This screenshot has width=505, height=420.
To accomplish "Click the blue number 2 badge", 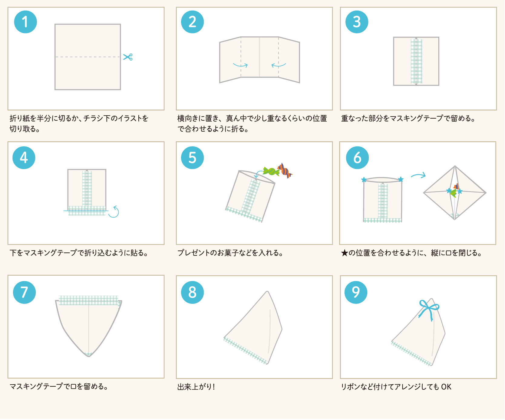I will click(192, 22).
